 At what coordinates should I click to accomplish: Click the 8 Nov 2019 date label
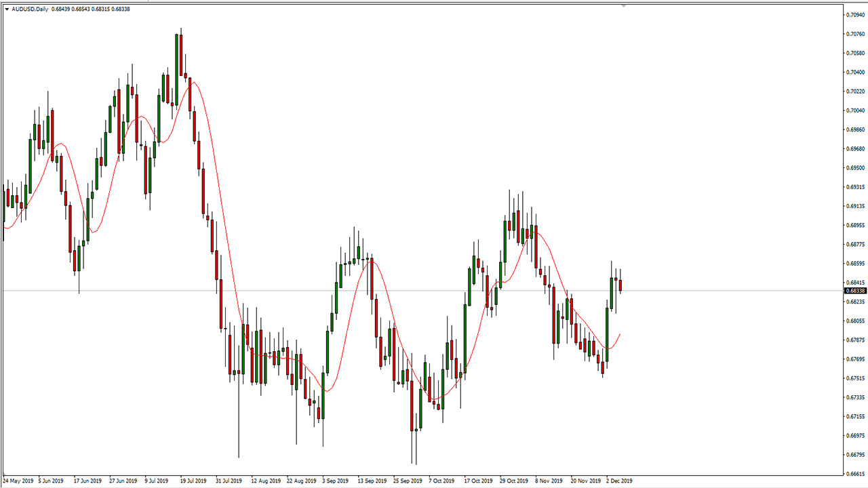pos(548,481)
